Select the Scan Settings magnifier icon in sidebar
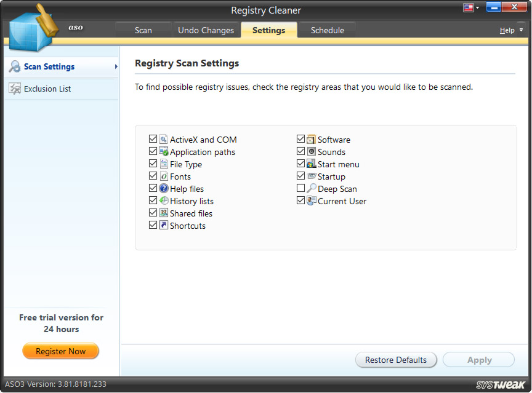532x393 pixels. [x=14, y=66]
